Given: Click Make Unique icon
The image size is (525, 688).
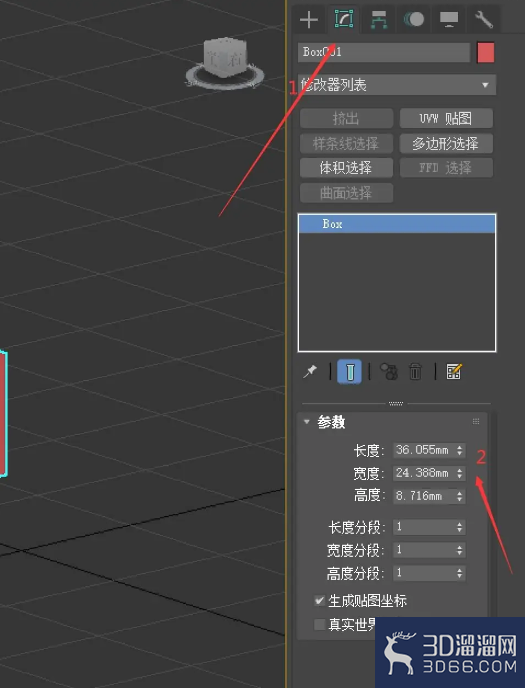Looking at the screenshot, I should coord(389,372).
